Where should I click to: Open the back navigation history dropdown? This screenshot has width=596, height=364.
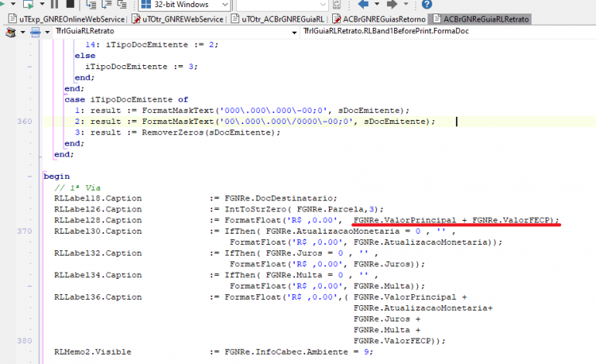coord(377,4)
